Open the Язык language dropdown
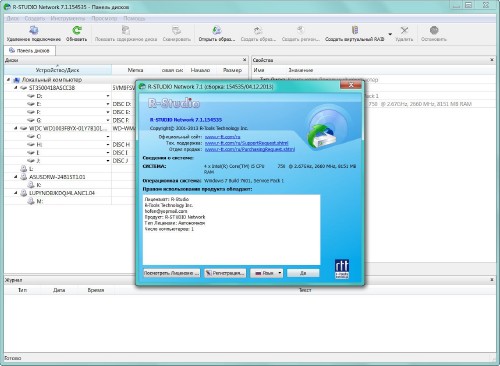Screen dimensions: 500x366 pyautogui.click(x=266, y=273)
